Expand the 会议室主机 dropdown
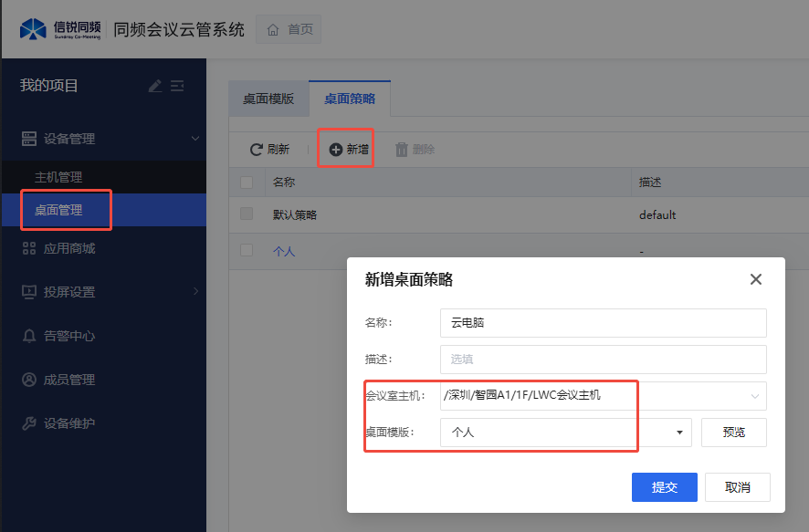Viewport: 809px width, 532px height. click(754, 396)
